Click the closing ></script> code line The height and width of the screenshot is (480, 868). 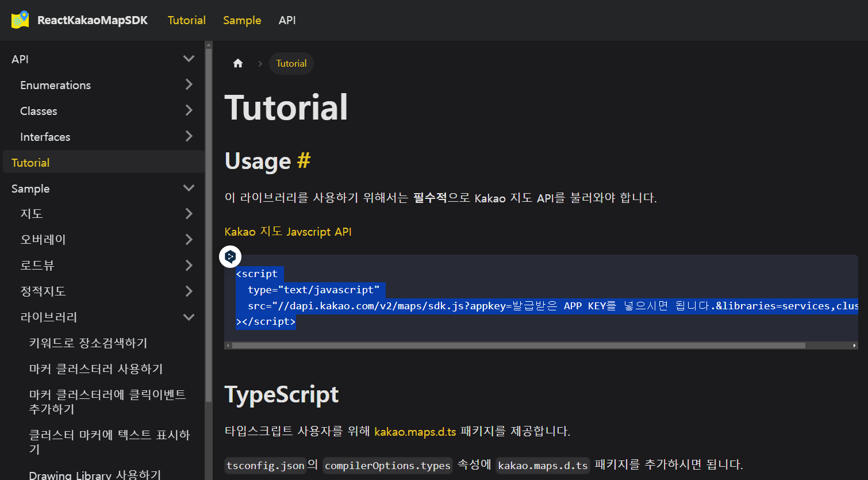pos(266,321)
